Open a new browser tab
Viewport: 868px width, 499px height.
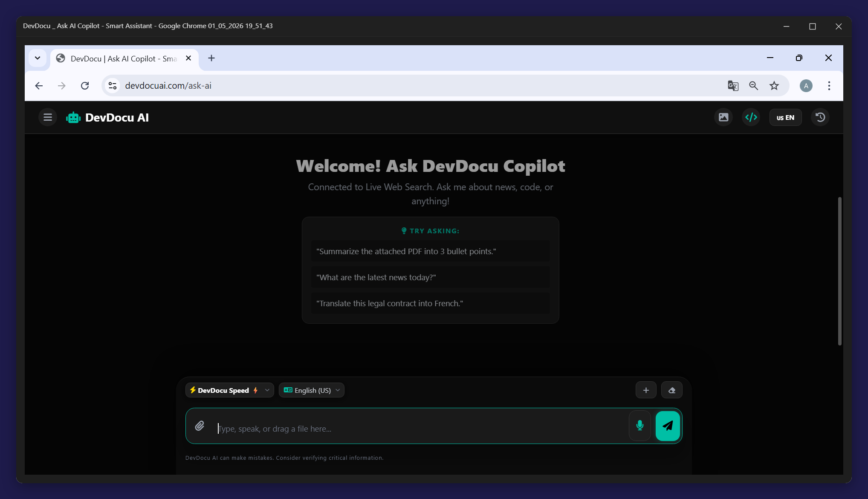pyautogui.click(x=211, y=58)
